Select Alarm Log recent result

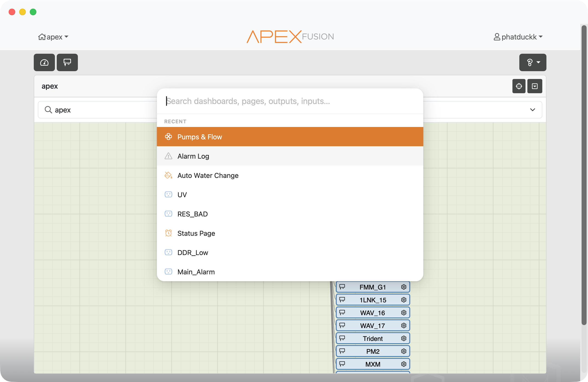[290, 156]
